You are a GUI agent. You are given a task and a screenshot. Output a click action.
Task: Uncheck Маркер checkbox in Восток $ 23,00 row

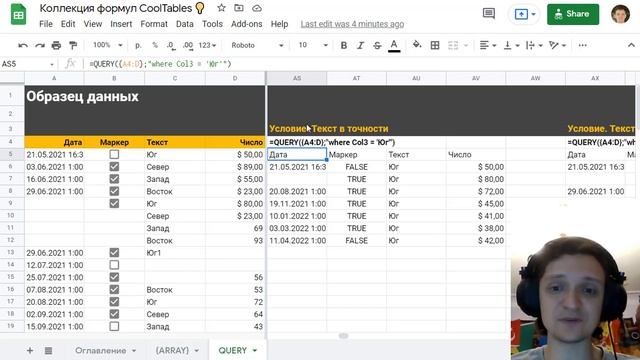tap(114, 191)
